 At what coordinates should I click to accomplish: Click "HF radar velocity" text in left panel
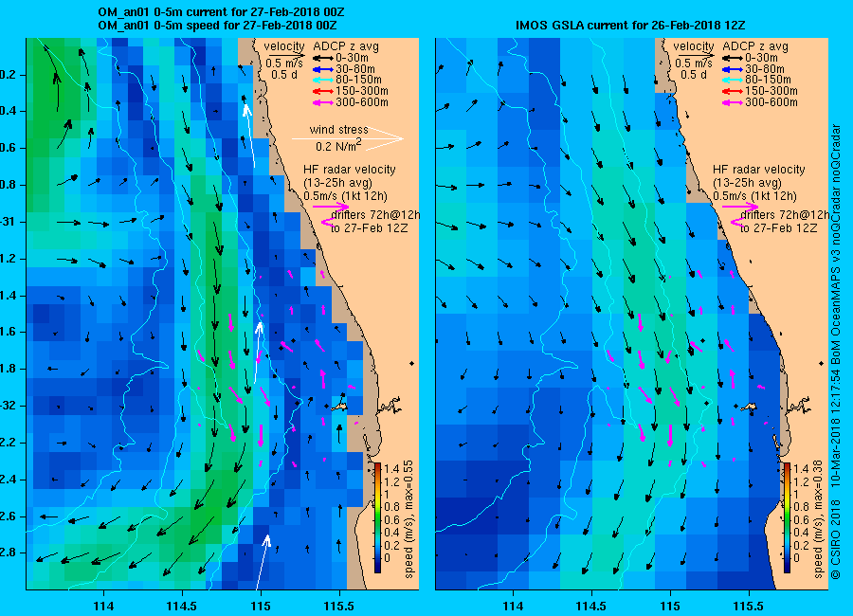click(x=349, y=170)
